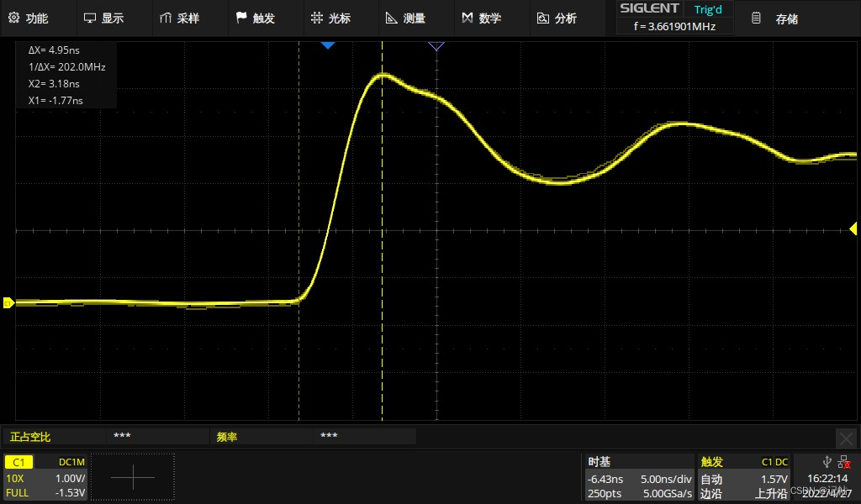Click the -6.43ns delay value
The height and width of the screenshot is (504, 861).
[x=605, y=479]
